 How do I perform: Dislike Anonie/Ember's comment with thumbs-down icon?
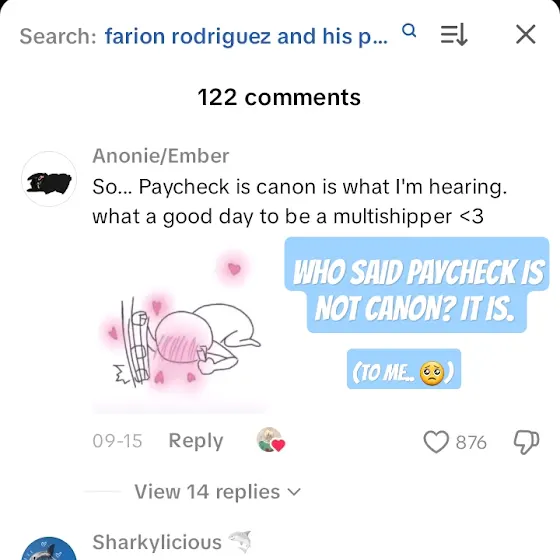point(526,442)
